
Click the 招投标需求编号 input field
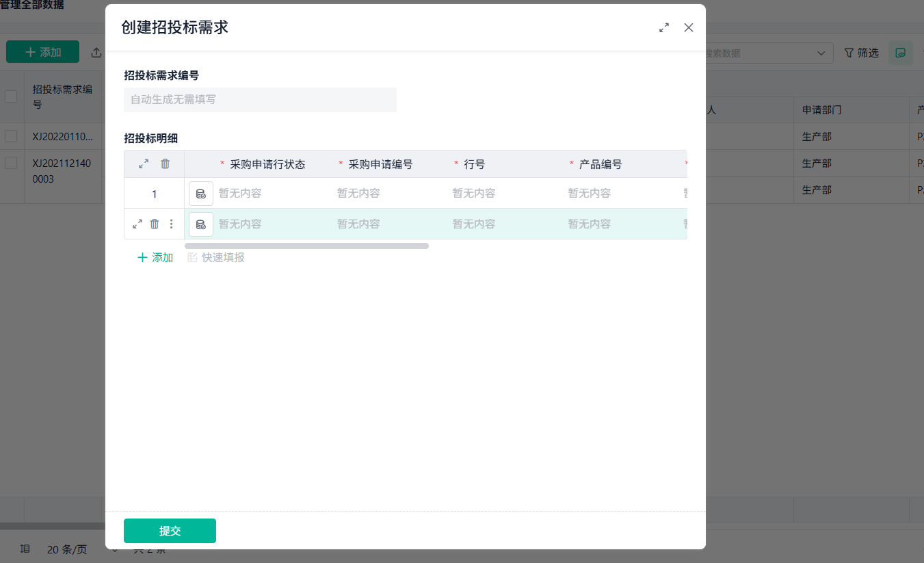coord(260,100)
